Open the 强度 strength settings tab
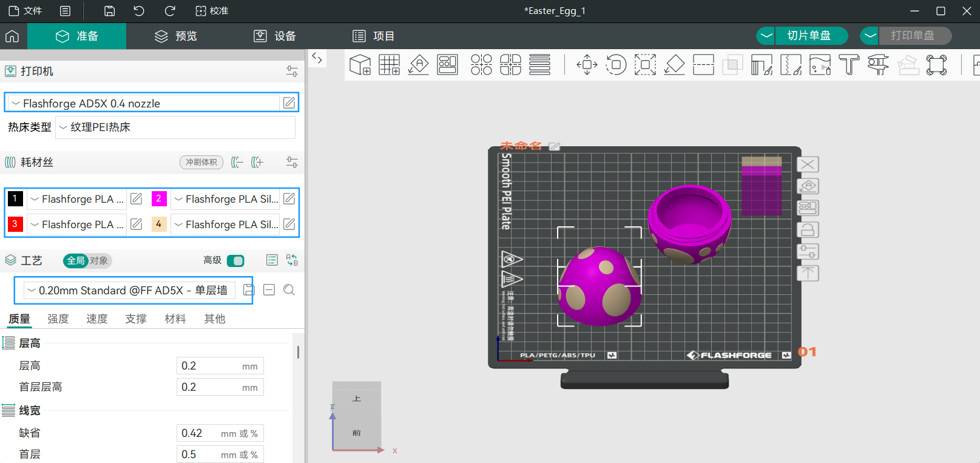This screenshot has width=980, height=463. pyautogui.click(x=58, y=319)
